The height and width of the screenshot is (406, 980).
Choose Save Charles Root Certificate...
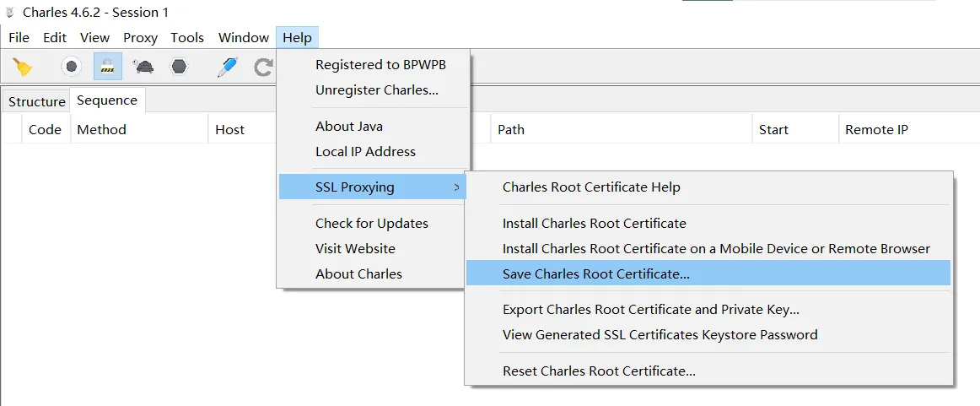[x=708, y=273]
